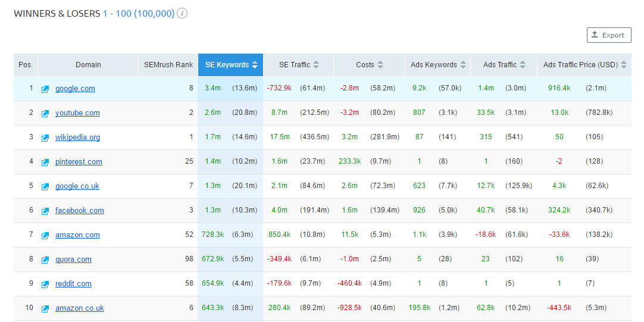
Task: Open external link icon for pinterest.com
Action: [45, 162]
